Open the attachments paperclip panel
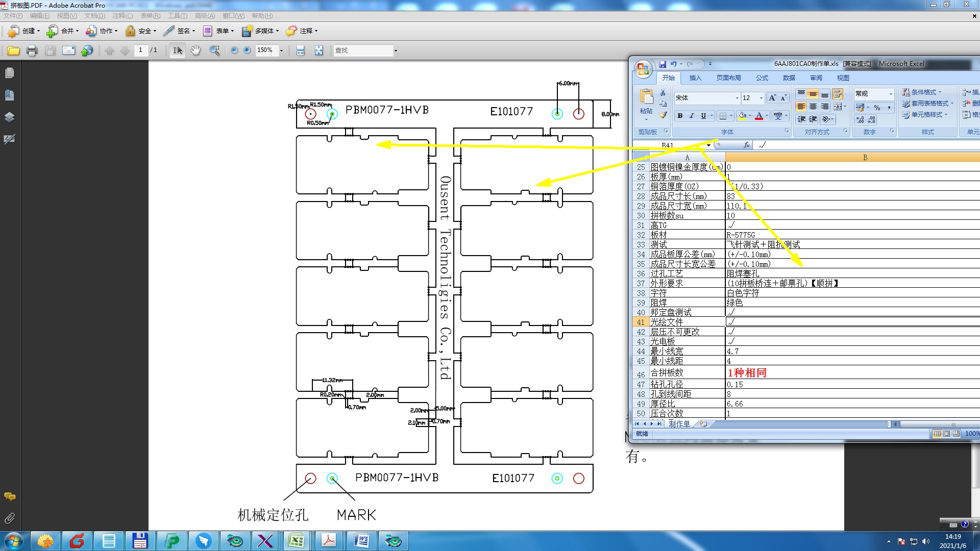This screenshot has width=980, height=551. [x=9, y=519]
